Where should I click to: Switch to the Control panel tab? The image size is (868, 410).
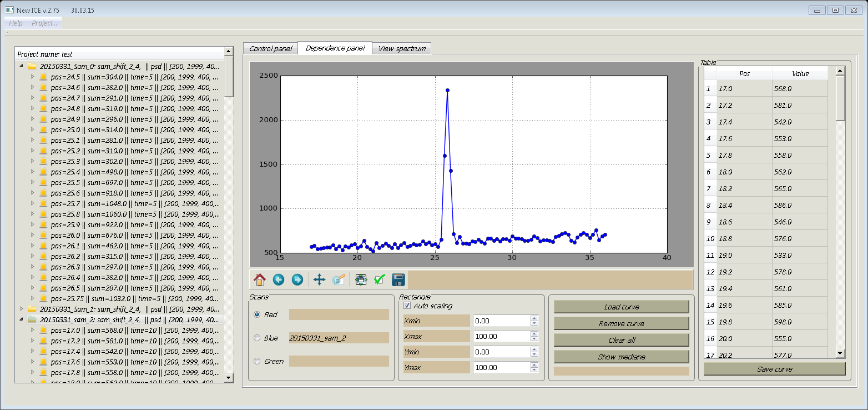270,48
